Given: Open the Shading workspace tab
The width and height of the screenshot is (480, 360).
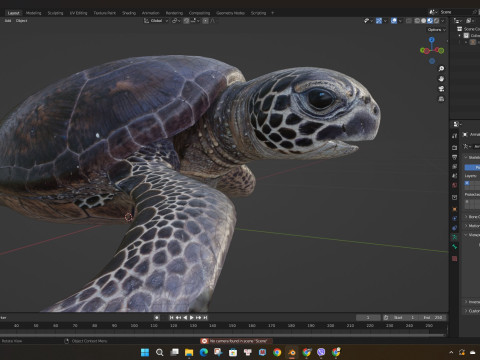Looking at the screenshot, I should click(x=129, y=13).
